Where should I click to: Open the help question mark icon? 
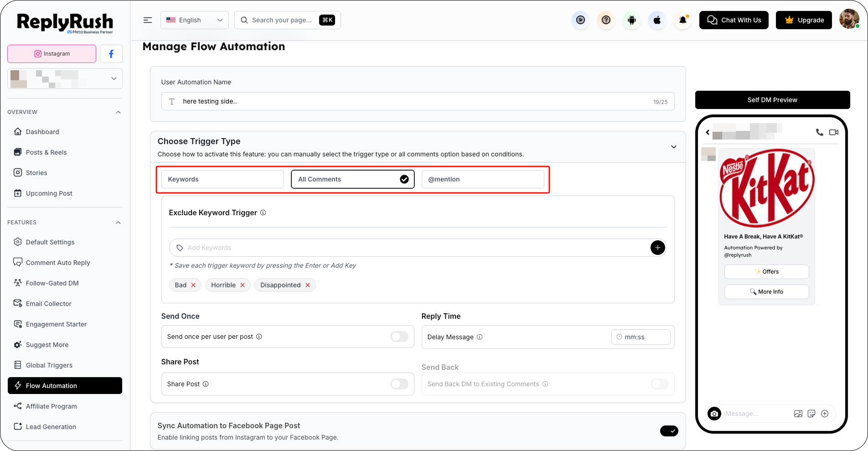(606, 20)
